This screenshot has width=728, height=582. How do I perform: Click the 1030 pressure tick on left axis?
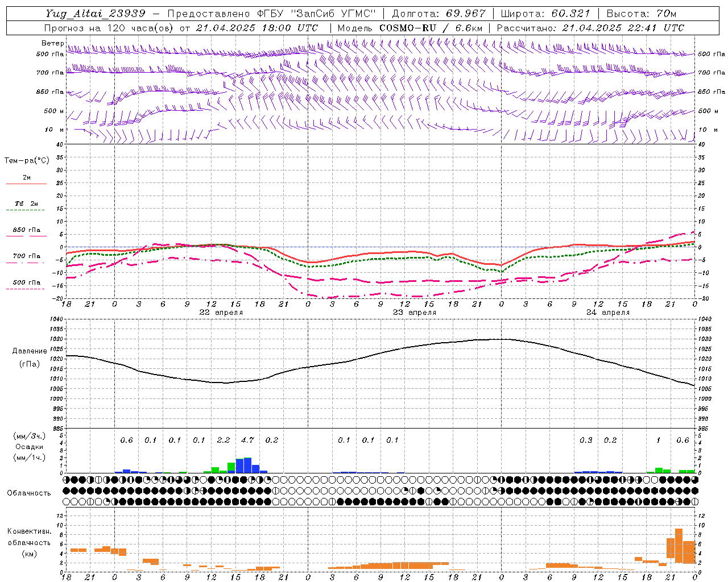tap(56, 339)
